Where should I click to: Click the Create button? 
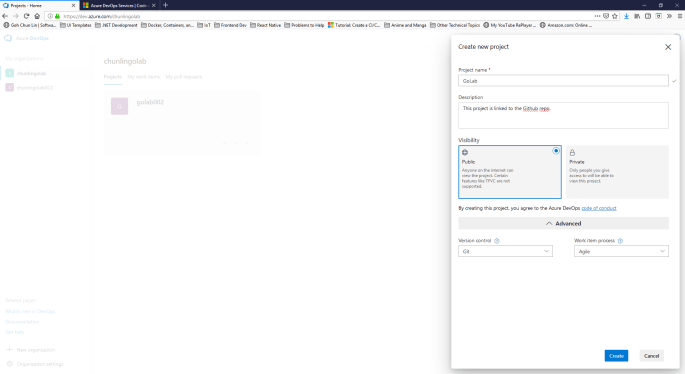(x=616, y=356)
